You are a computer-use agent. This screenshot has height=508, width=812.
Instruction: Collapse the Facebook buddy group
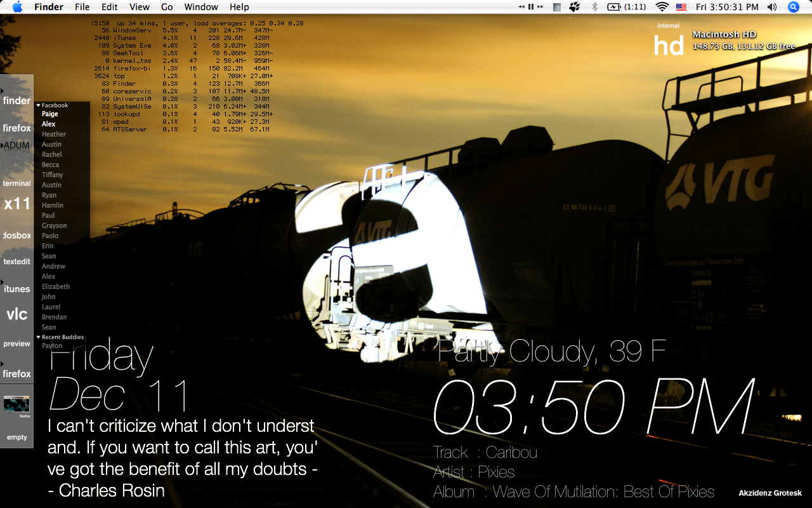pos(38,105)
